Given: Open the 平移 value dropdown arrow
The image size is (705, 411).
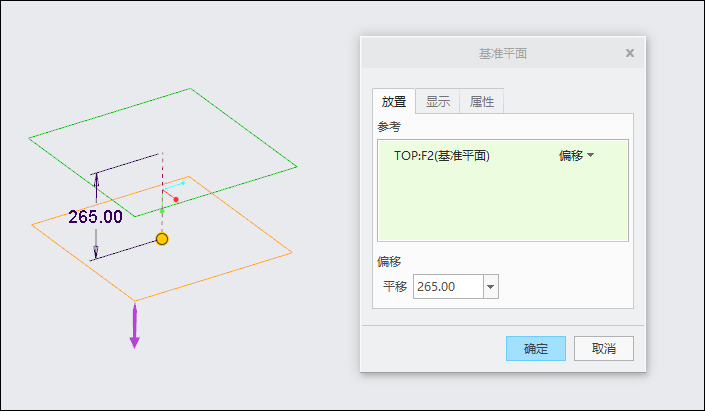Looking at the screenshot, I should 490,287.
